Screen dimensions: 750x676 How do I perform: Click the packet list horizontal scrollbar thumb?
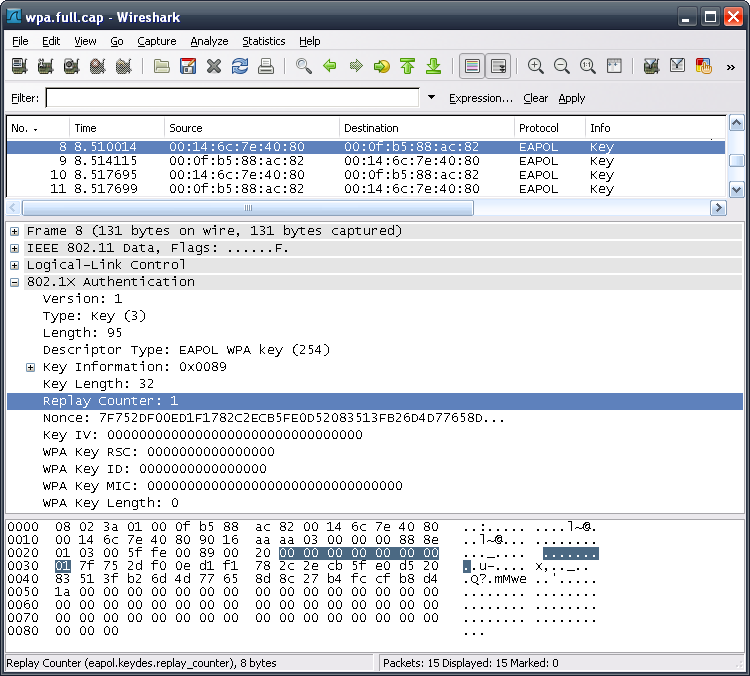pyautogui.click(x=248, y=208)
